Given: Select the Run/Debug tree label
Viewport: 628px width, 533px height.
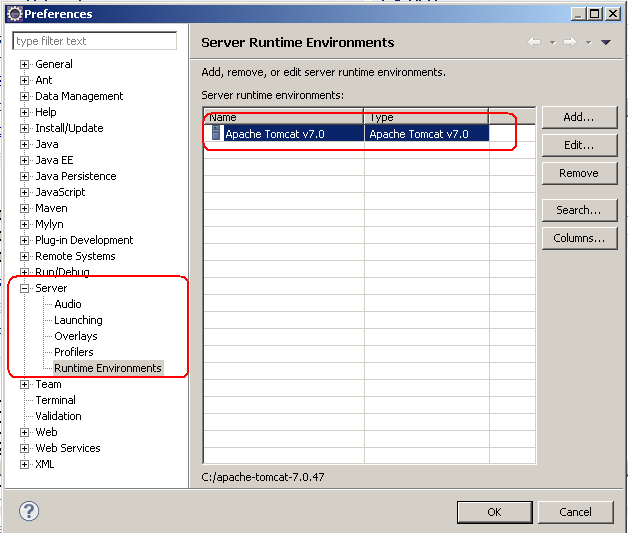Looking at the screenshot, I should (x=62, y=272).
